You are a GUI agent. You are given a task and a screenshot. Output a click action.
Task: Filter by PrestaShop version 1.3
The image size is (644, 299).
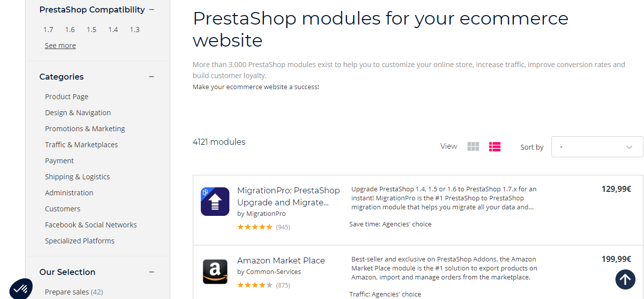tap(134, 29)
